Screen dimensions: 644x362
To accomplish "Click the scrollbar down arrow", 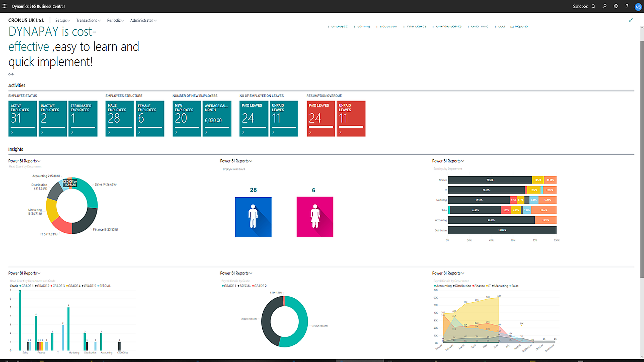I will point(642,357).
